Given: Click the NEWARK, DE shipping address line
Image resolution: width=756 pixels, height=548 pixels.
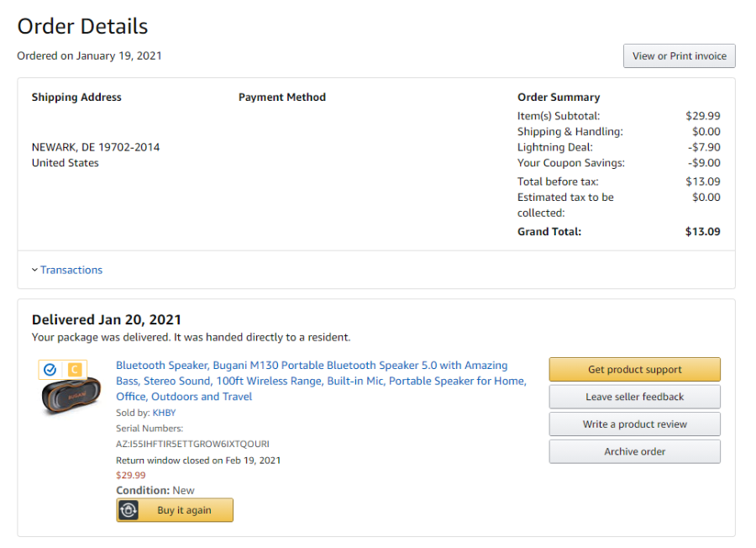Looking at the screenshot, I should pos(96,147).
